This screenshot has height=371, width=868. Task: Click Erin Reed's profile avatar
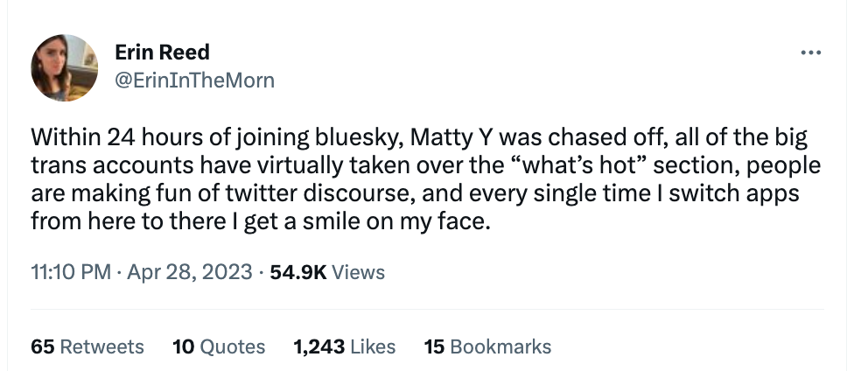point(64,68)
